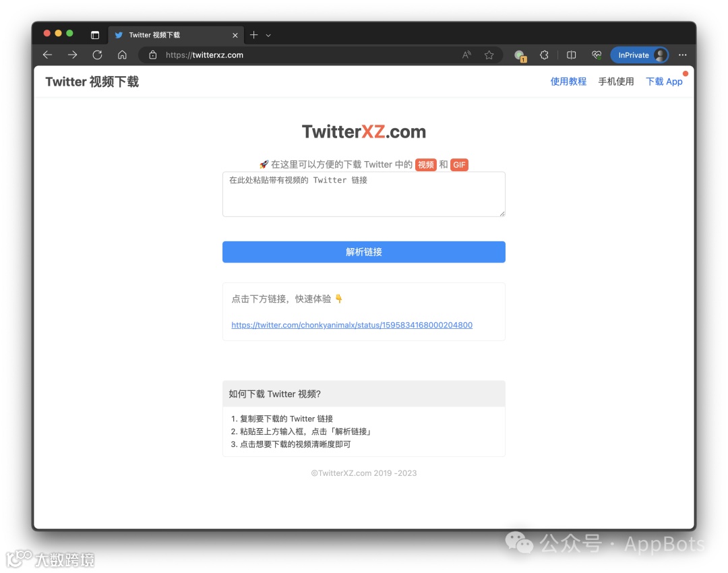Click the red GIF badge
The image size is (728, 573).
coord(459,165)
